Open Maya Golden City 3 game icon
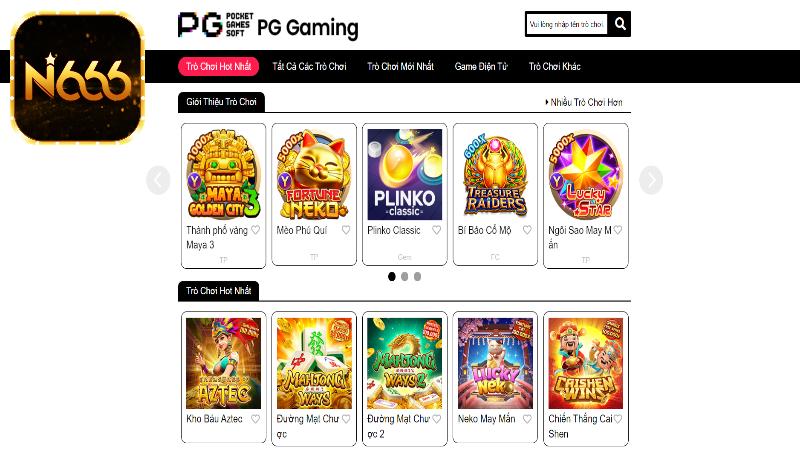The height and width of the screenshot is (450, 800). point(223,174)
